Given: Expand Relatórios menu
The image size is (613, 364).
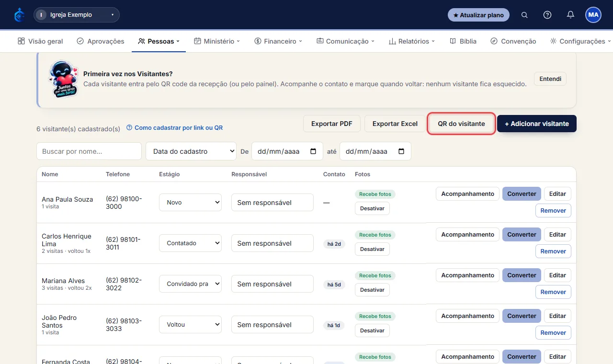Looking at the screenshot, I should (x=411, y=41).
